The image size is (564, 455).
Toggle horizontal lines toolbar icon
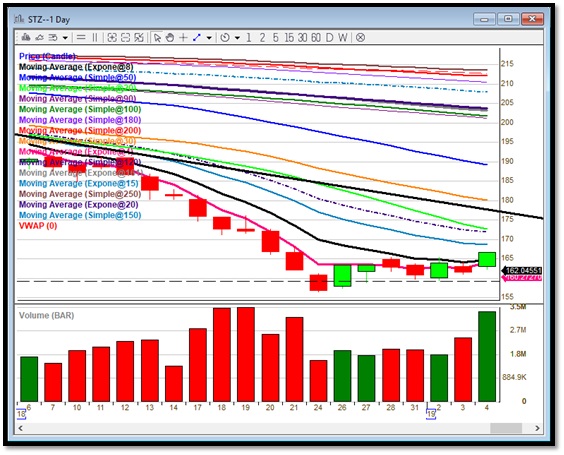pos(81,37)
